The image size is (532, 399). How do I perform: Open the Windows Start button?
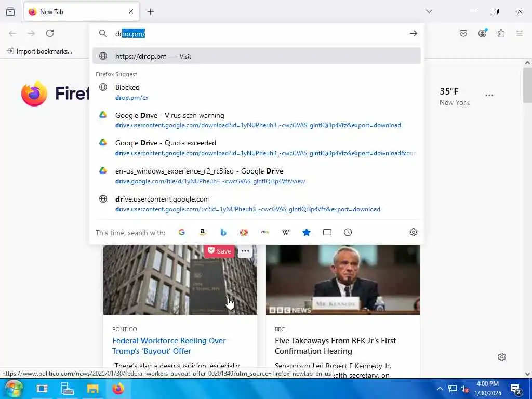(x=14, y=389)
